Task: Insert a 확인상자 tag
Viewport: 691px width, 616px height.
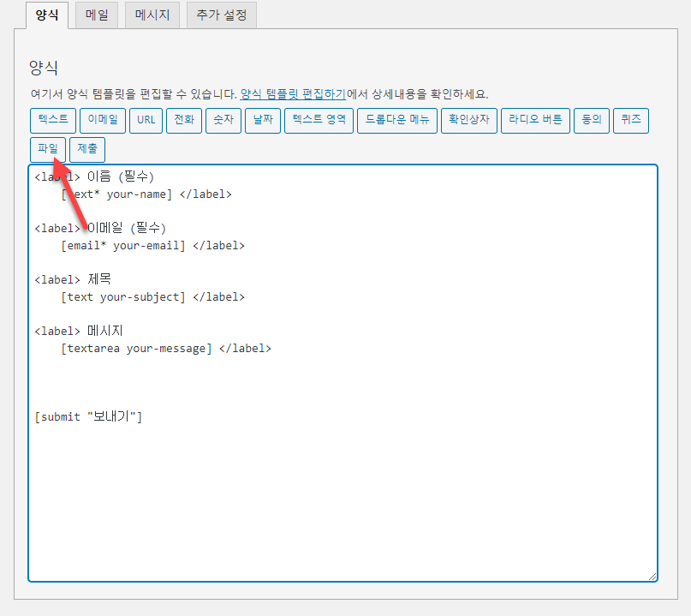Action: pyautogui.click(x=469, y=121)
